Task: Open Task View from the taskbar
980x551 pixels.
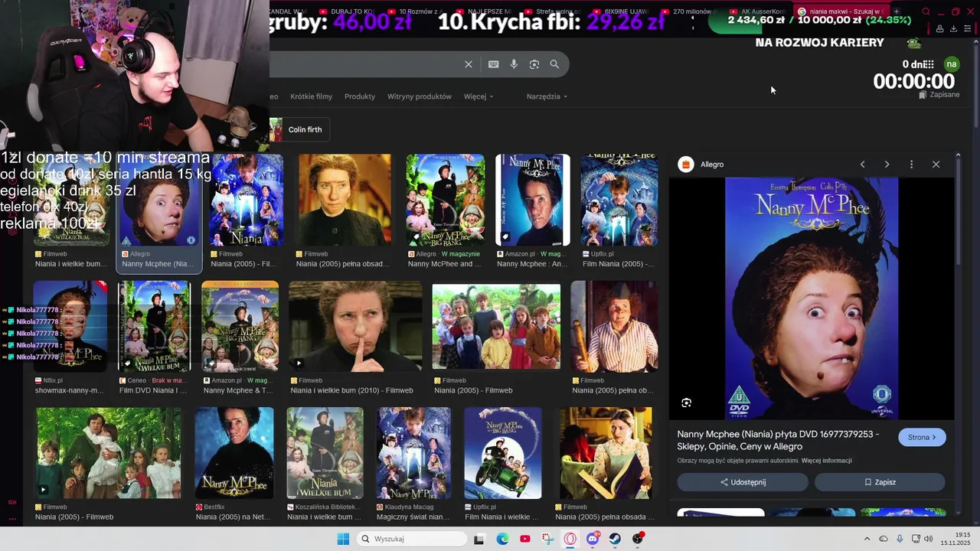Action: 479,539
